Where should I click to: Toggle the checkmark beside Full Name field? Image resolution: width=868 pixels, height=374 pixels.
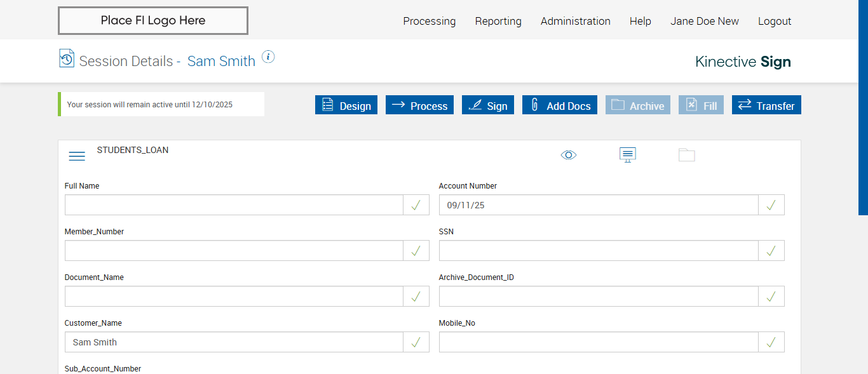pos(416,205)
